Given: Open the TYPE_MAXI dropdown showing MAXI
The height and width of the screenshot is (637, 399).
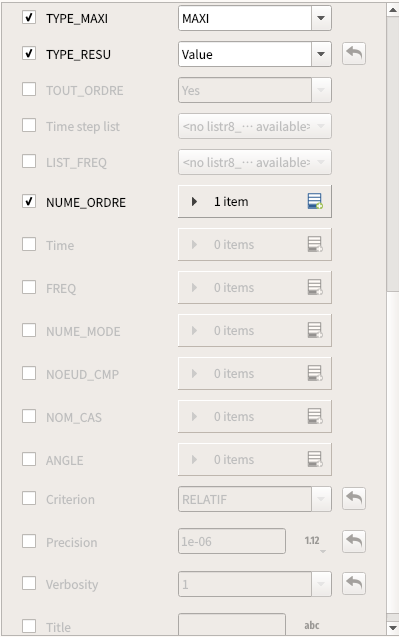Looking at the screenshot, I should tap(255, 18).
